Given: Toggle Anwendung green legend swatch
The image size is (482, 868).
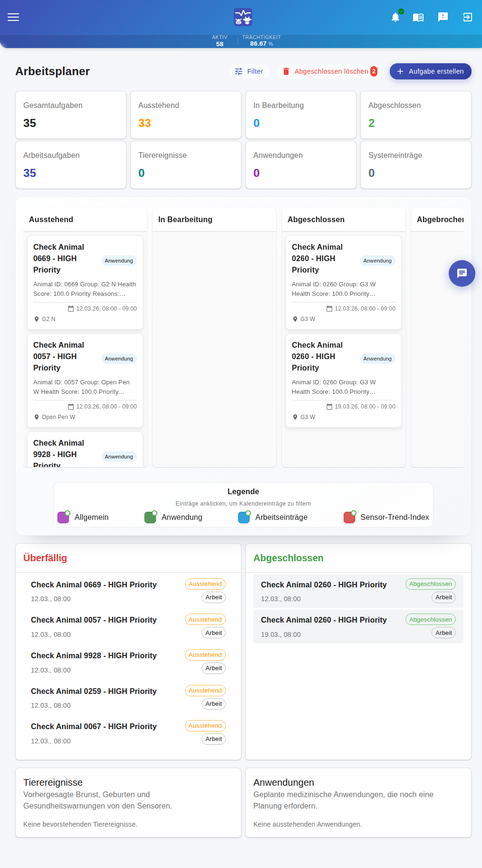Looking at the screenshot, I should [150, 517].
